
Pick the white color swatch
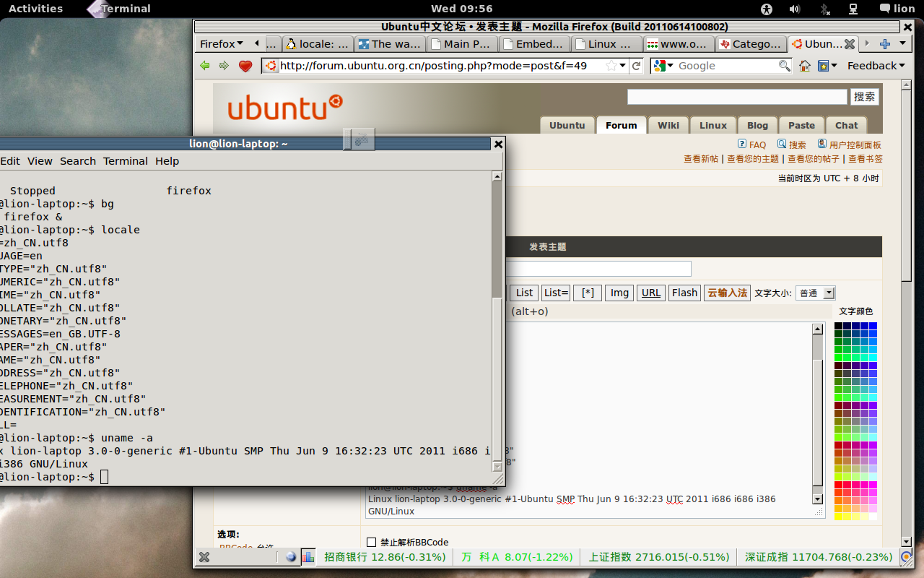tap(873, 517)
